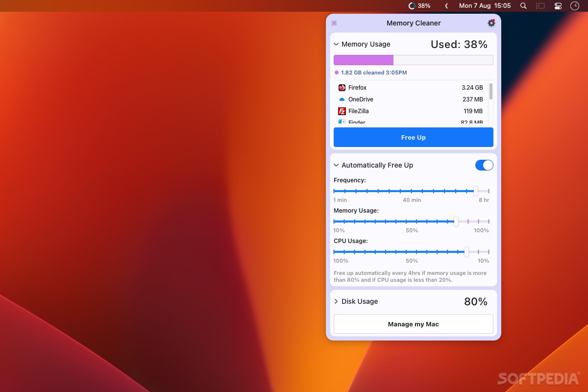Click the 'Memory Cleaner' title
This screenshot has height=392, width=588.
(x=414, y=23)
